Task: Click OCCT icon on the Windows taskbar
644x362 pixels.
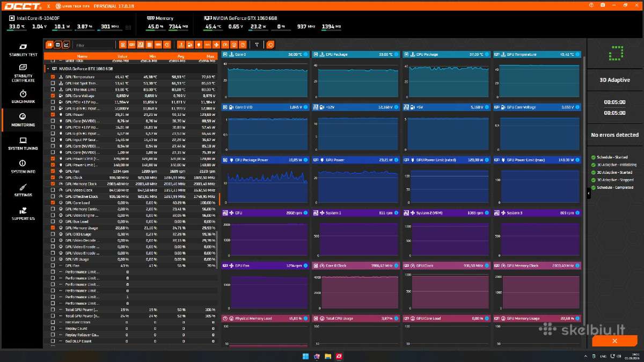Action: (x=339, y=356)
